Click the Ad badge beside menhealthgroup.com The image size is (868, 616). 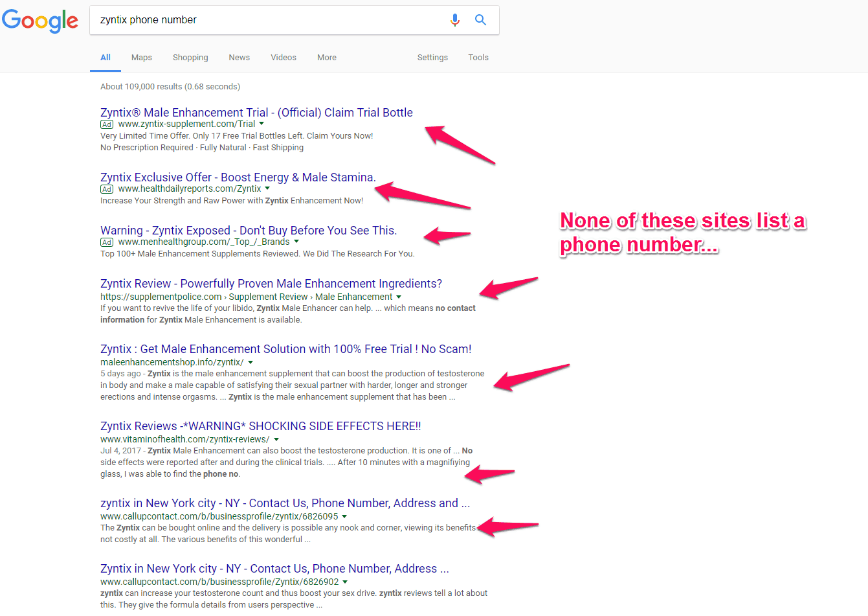coord(107,242)
